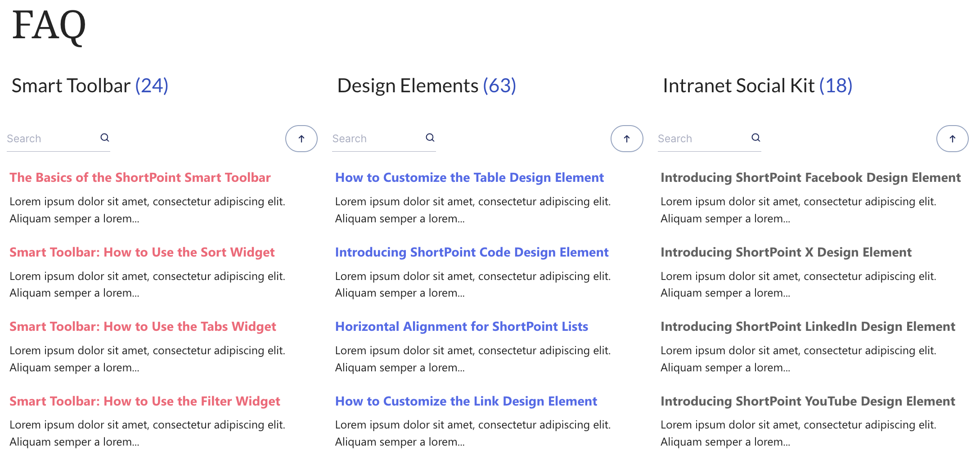Open Horizontal Alignment for ShortPoint Lists
Viewport: 980px width, 469px height.
(x=462, y=326)
